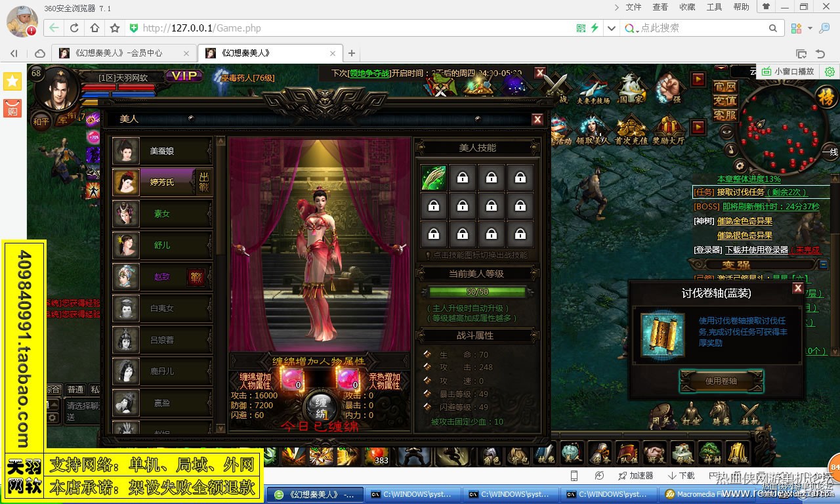
Task: Click the 使用卷轴 button
Action: click(721, 381)
